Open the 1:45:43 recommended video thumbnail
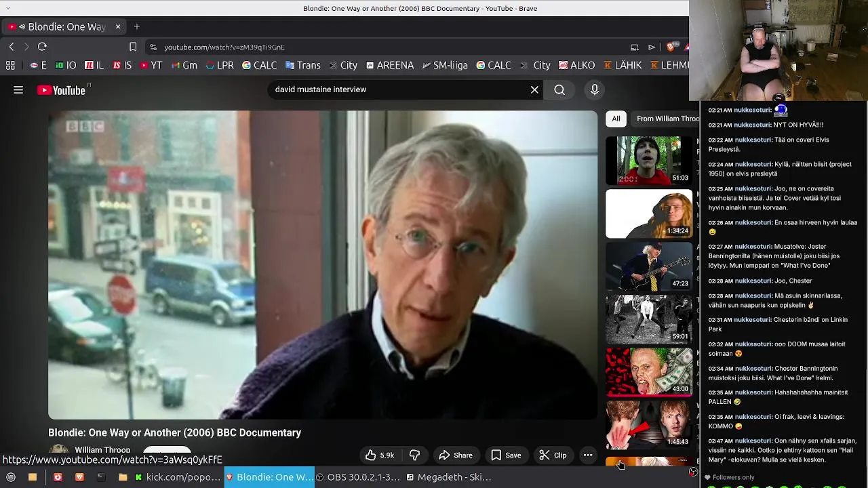 [x=649, y=425]
